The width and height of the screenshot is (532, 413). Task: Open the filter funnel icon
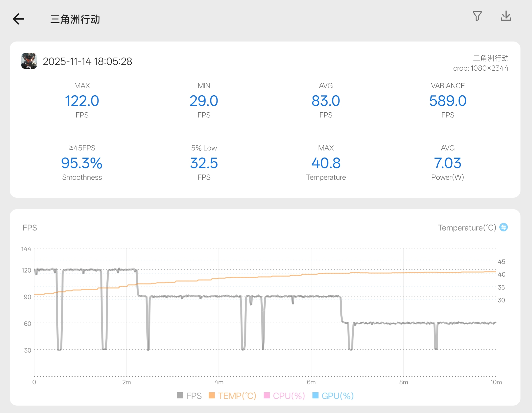[x=477, y=16]
